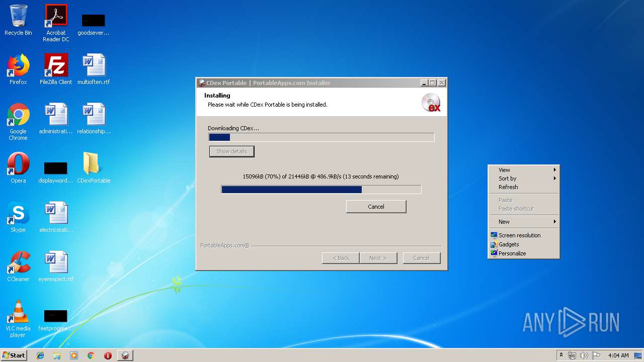
Task: Open Screen resolution from context menu
Action: pyautogui.click(x=524, y=235)
